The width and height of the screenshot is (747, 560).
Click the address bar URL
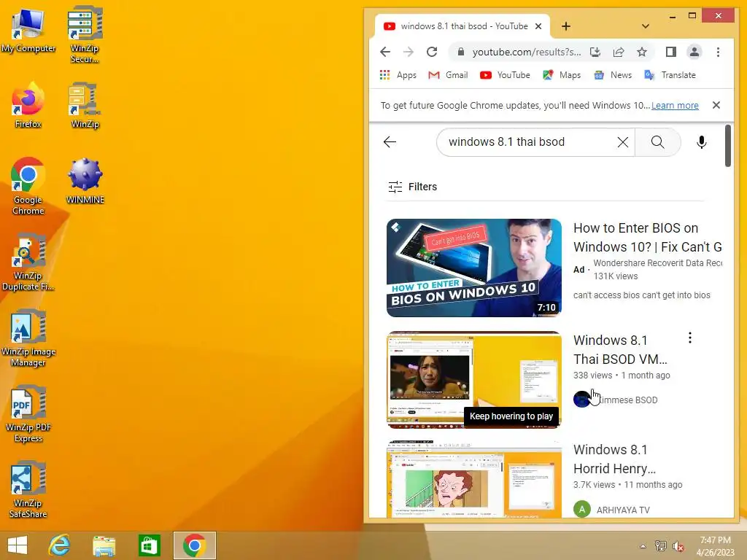pos(527,52)
